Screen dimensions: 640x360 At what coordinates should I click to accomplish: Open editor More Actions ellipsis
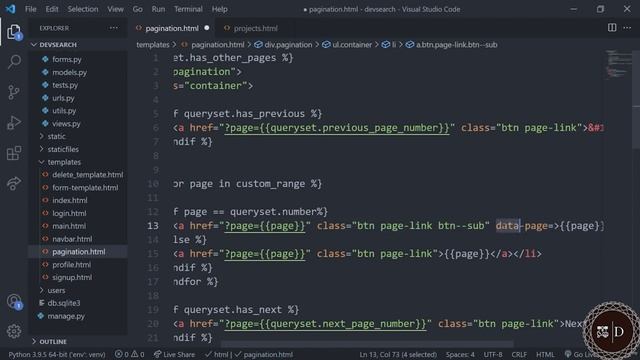pyautogui.click(x=627, y=28)
